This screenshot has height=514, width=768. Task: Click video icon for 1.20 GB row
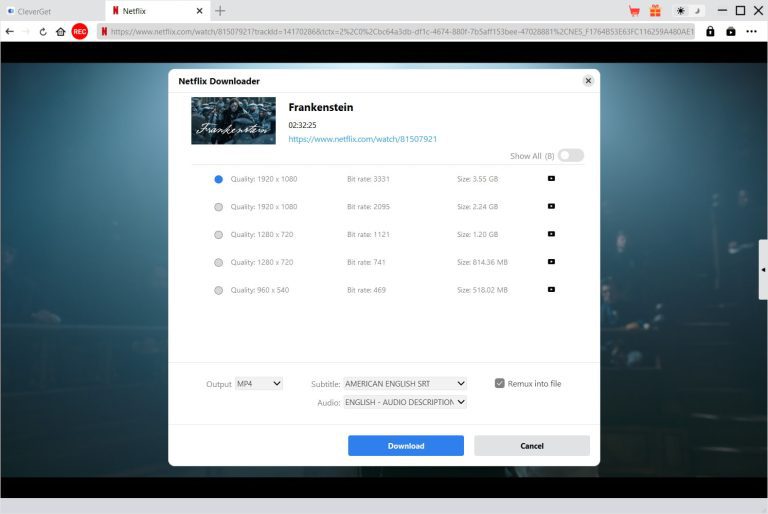[551, 234]
